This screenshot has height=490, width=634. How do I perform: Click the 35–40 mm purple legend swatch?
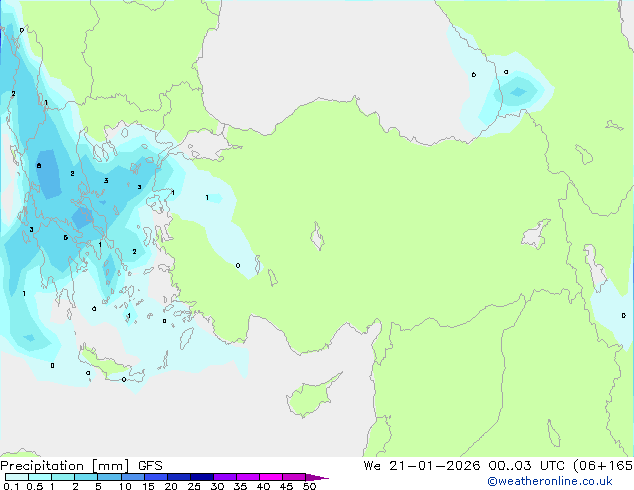pos(247,477)
